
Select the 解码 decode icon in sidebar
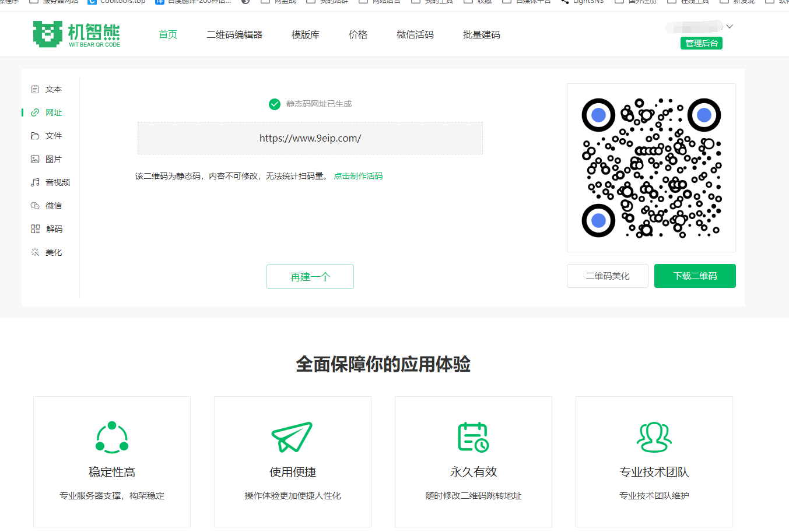(x=35, y=229)
